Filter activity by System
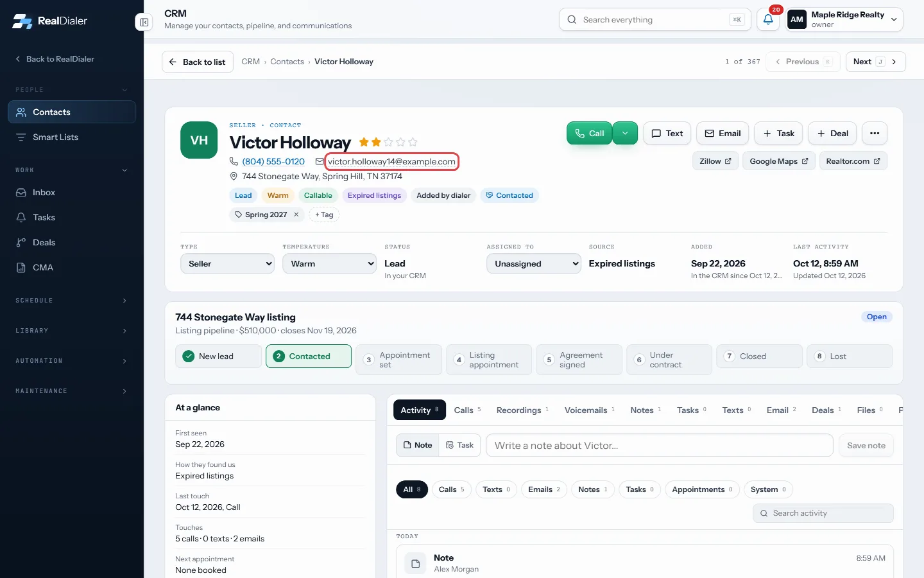This screenshot has width=924, height=578. (x=768, y=489)
